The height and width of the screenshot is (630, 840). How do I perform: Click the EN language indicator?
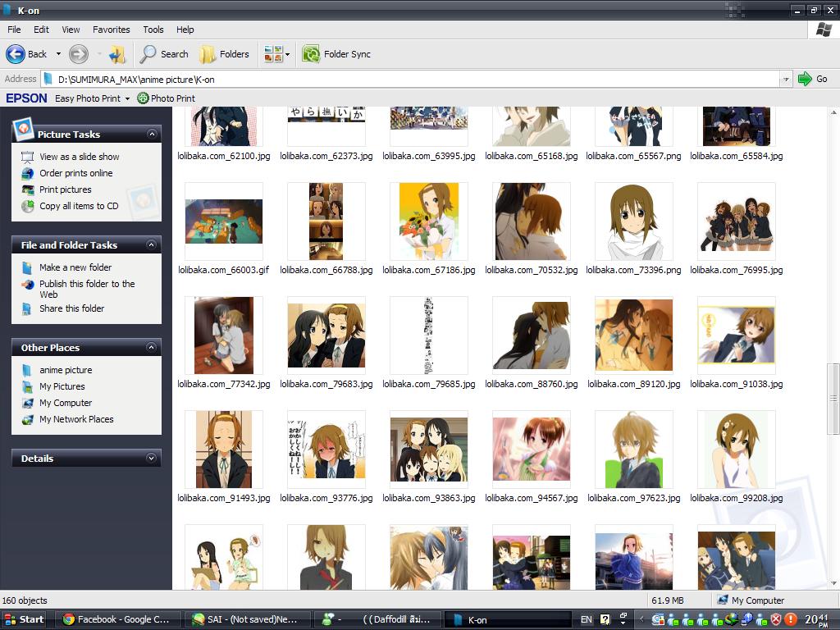coord(586,619)
